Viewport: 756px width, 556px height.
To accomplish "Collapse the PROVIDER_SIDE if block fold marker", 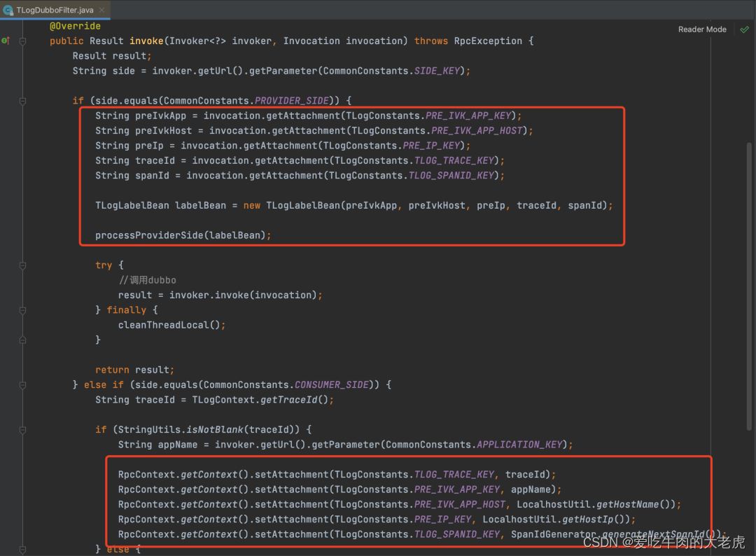I will click(22, 101).
